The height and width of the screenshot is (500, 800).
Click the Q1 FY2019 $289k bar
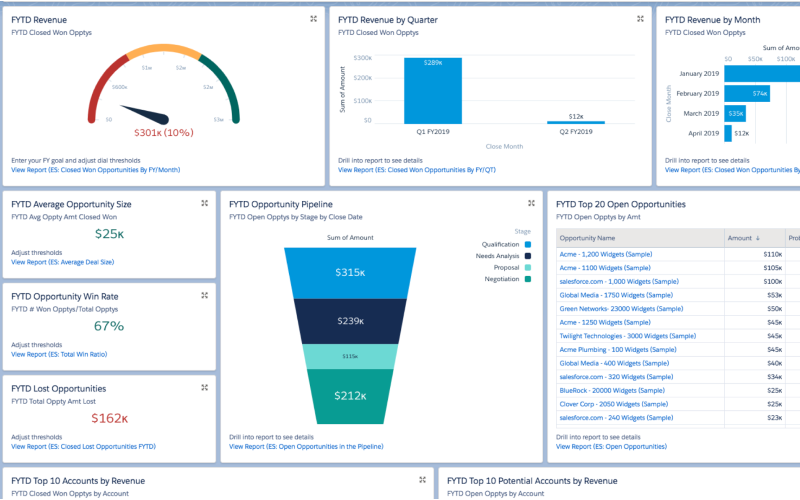click(432, 90)
